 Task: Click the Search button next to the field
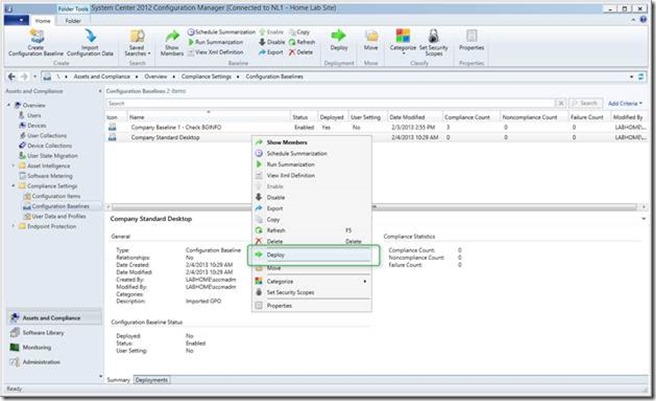coord(585,103)
